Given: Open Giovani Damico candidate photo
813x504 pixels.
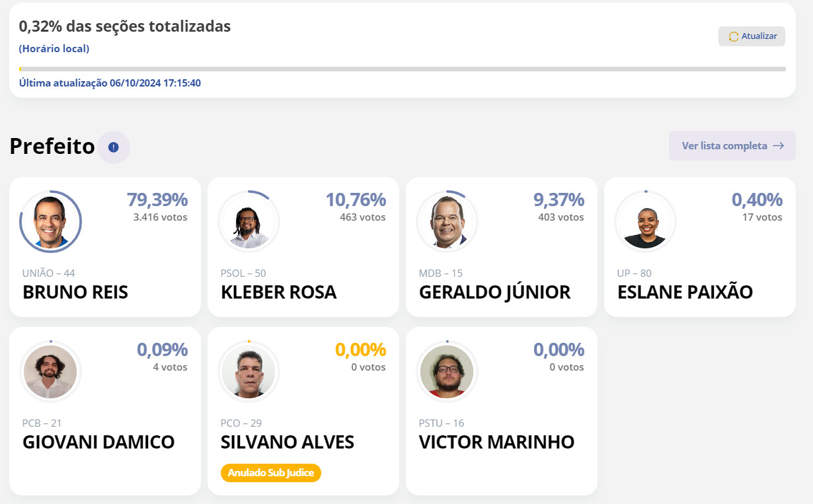Looking at the screenshot, I should (x=50, y=371).
